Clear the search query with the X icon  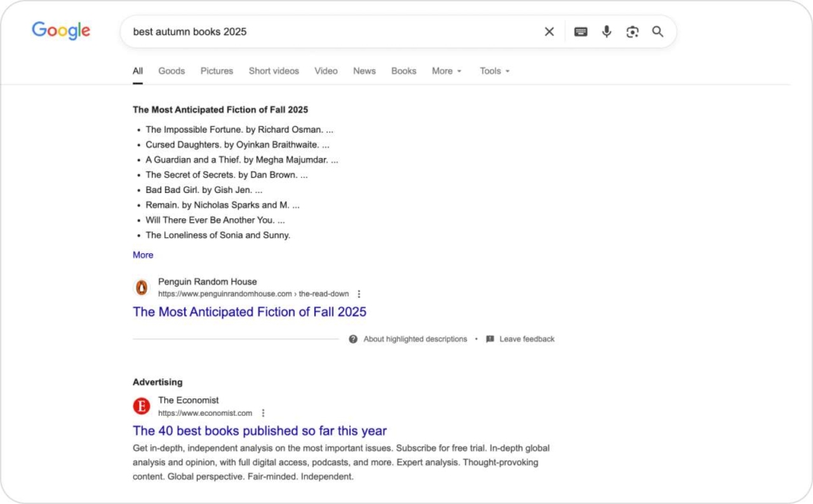pyautogui.click(x=549, y=32)
